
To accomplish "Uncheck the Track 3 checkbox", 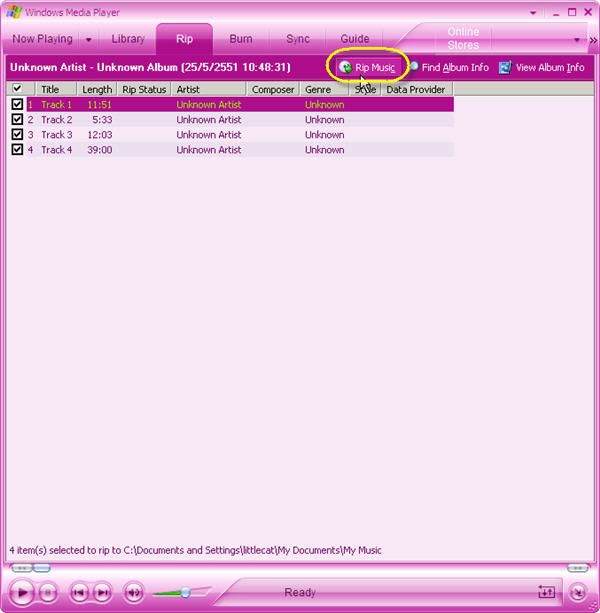I will pos(17,134).
